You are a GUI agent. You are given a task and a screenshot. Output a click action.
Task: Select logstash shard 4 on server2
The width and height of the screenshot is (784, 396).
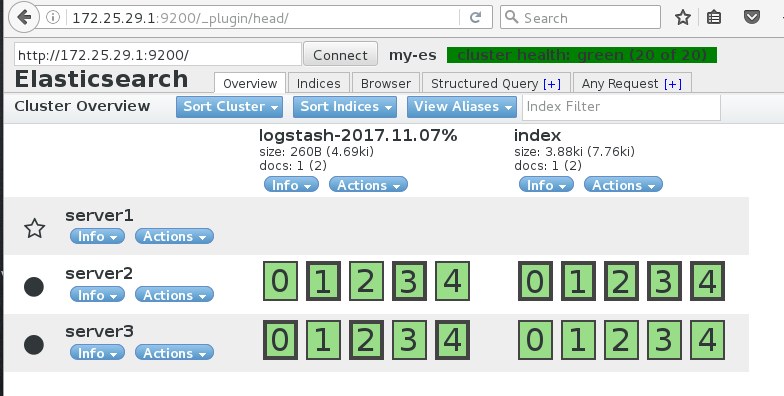pyautogui.click(x=452, y=281)
